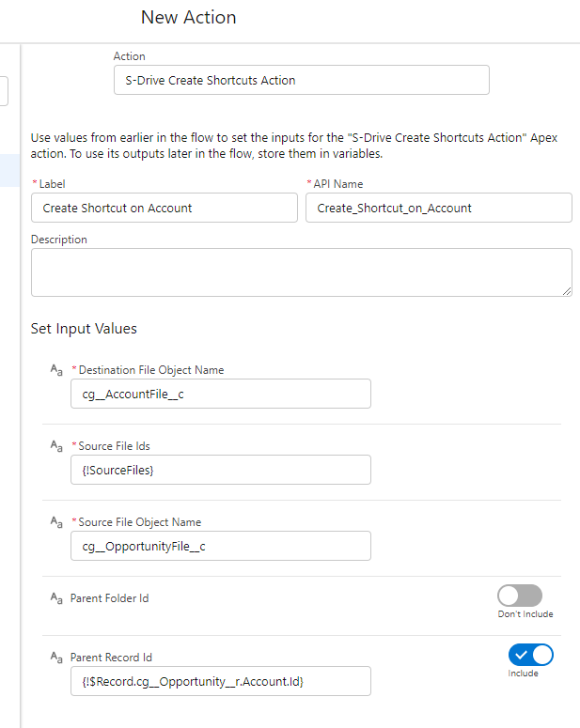
Task: Click the Aa icon beside Parent Folder Id
Action: (x=55, y=598)
